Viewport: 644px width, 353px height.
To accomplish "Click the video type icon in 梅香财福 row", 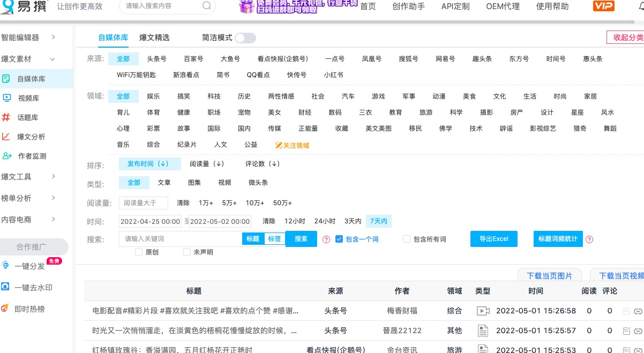I will (x=483, y=311).
